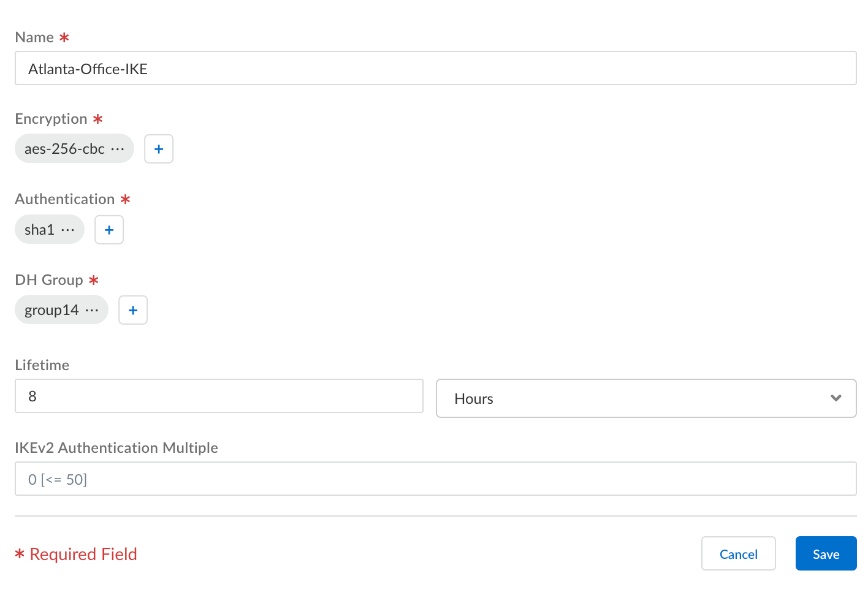868x603 pixels.
Task: Add another Encryption algorithm with plus button
Action: 159,149
